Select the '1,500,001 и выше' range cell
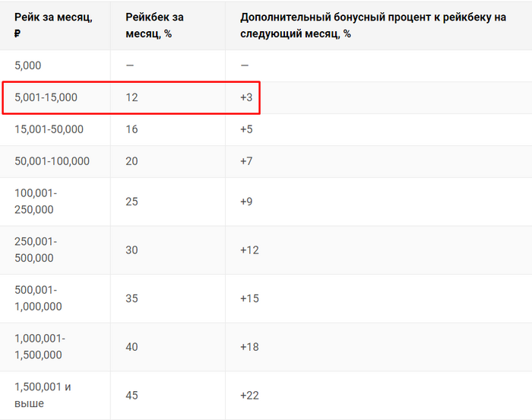Image resolution: width=532 pixels, height=420 pixels. point(43,395)
